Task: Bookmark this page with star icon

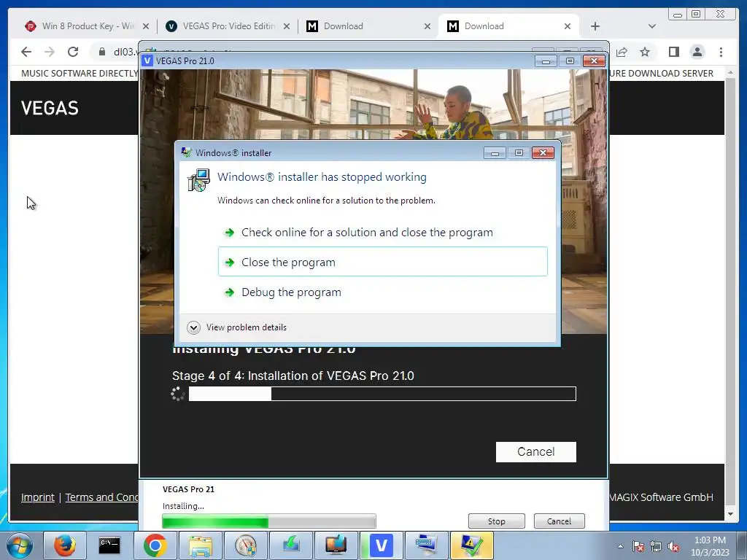Action: [645, 52]
